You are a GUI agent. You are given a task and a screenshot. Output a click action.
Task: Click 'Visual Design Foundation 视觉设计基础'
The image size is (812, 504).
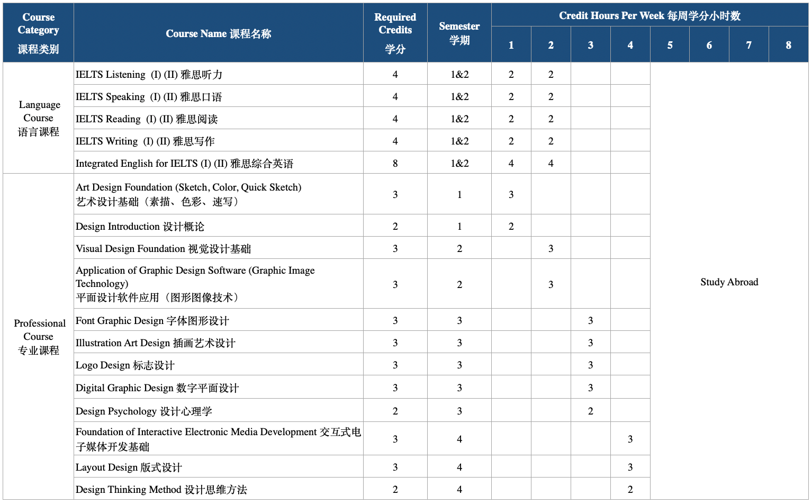tap(219, 248)
